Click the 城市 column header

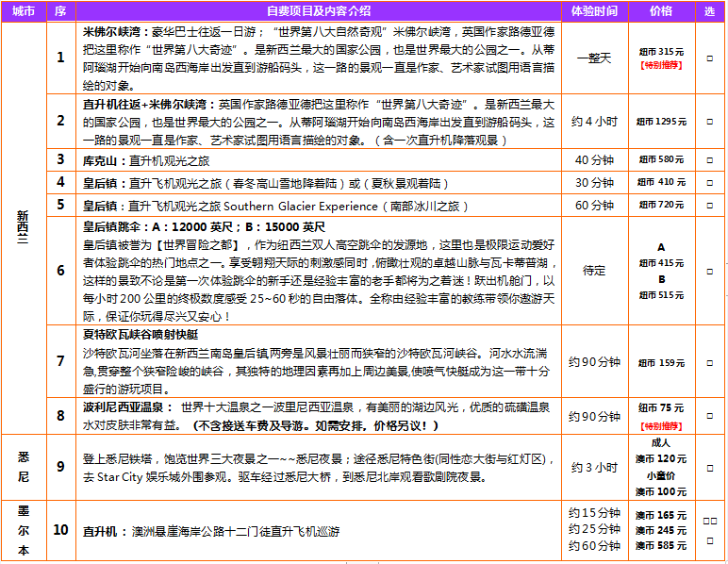(x=28, y=11)
